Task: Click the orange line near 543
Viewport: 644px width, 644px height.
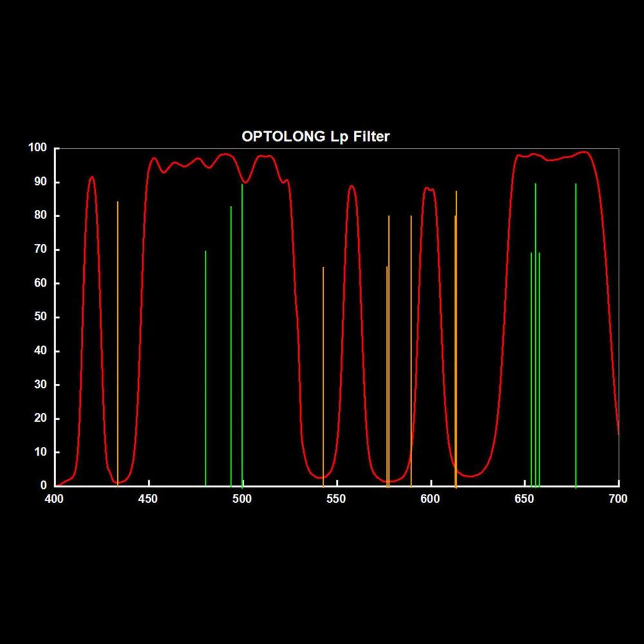Action: click(x=323, y=377)
